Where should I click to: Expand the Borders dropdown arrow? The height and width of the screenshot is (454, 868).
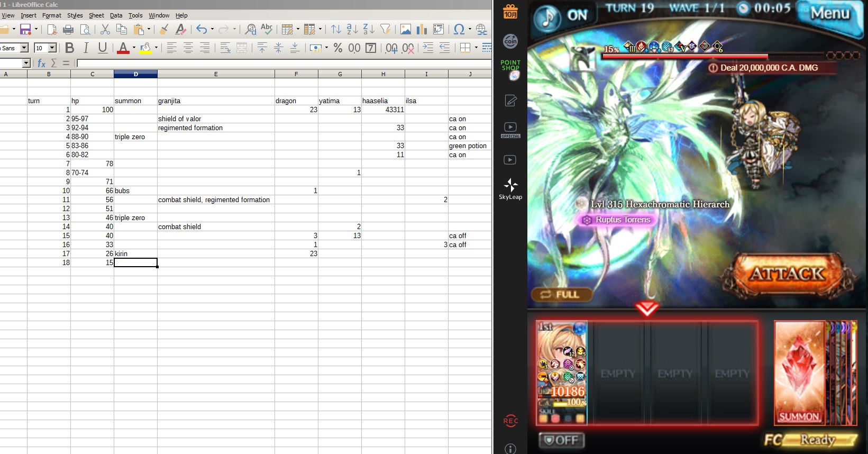[x=476, y=48]
